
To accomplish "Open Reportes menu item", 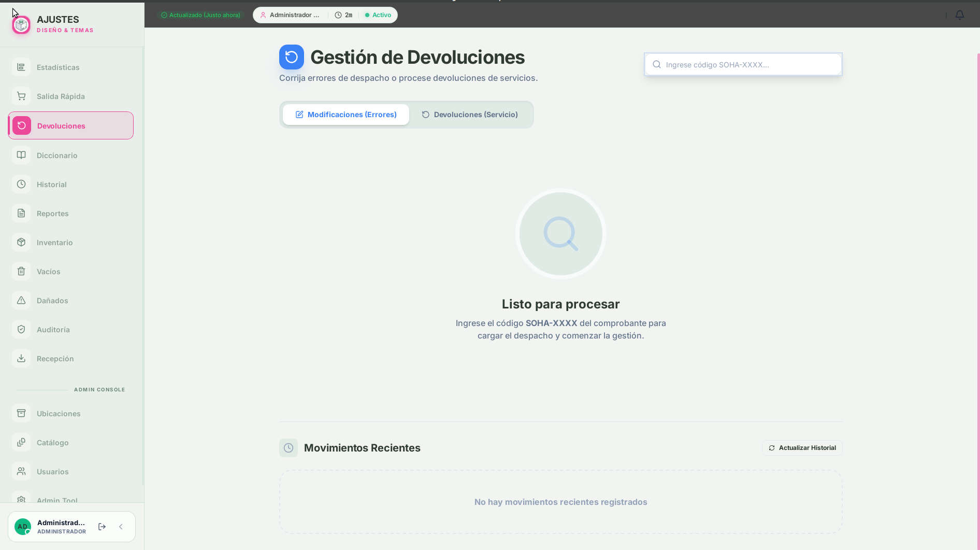I will [71, 213].
